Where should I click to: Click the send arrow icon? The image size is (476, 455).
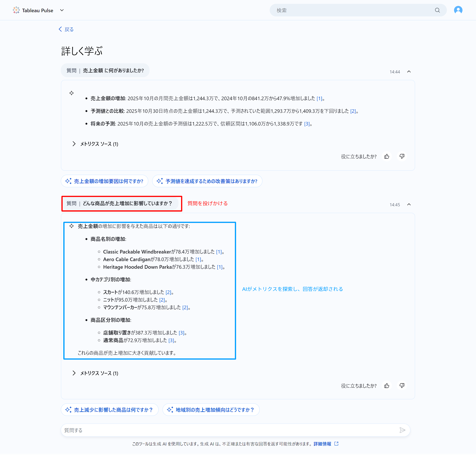[x=402, y=430]
